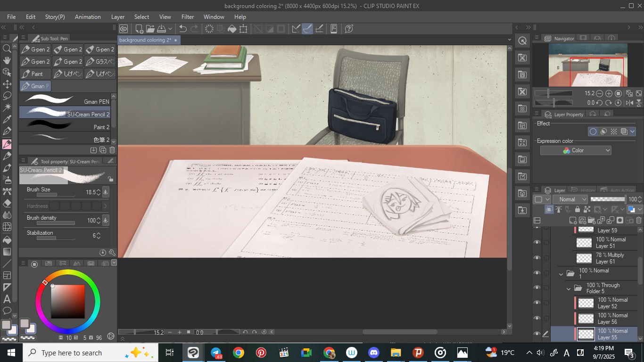Collapse the Folder 5 layer group
This screenshot has width=644, height=362.
(x=569, y=288)
